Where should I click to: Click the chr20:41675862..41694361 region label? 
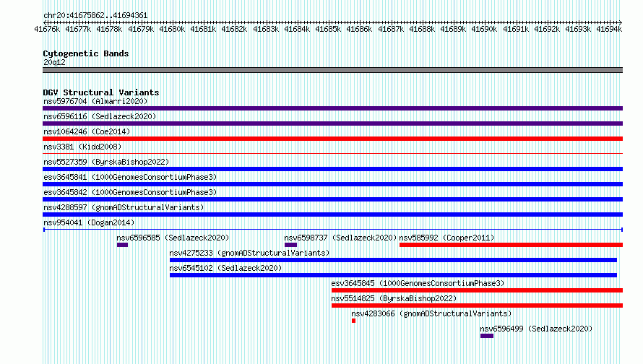point(95,16)
